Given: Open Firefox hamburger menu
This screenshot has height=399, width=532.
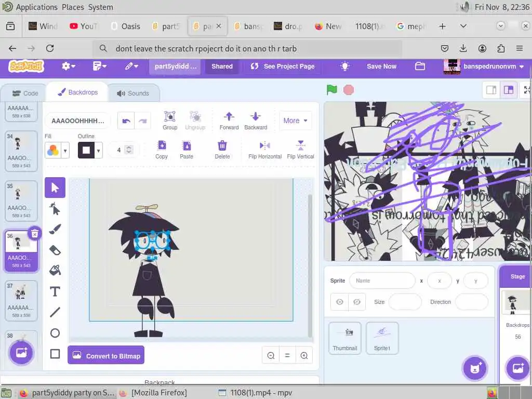Looking at the screenshot, I should pyautogui.click(x=519, y=48).
